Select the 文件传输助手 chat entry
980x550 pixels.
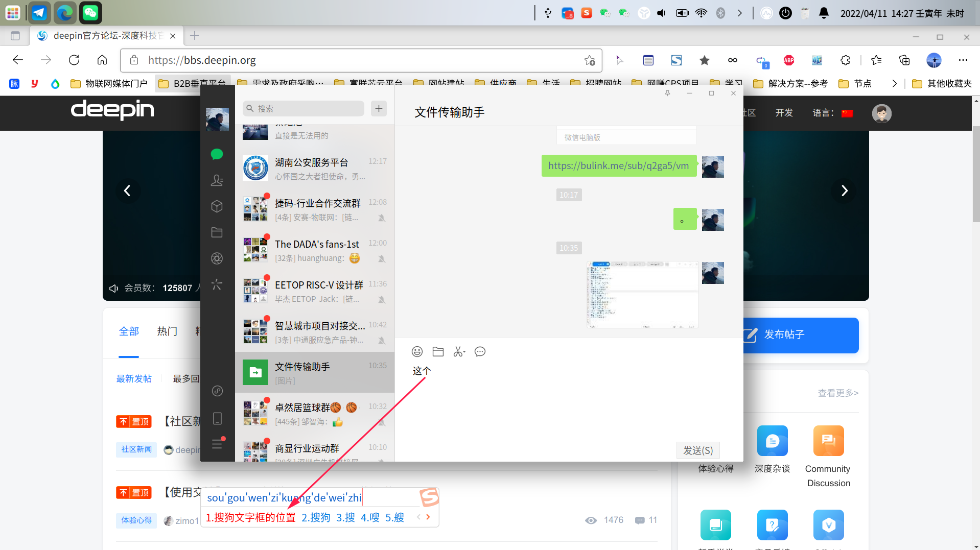point(315,372)
